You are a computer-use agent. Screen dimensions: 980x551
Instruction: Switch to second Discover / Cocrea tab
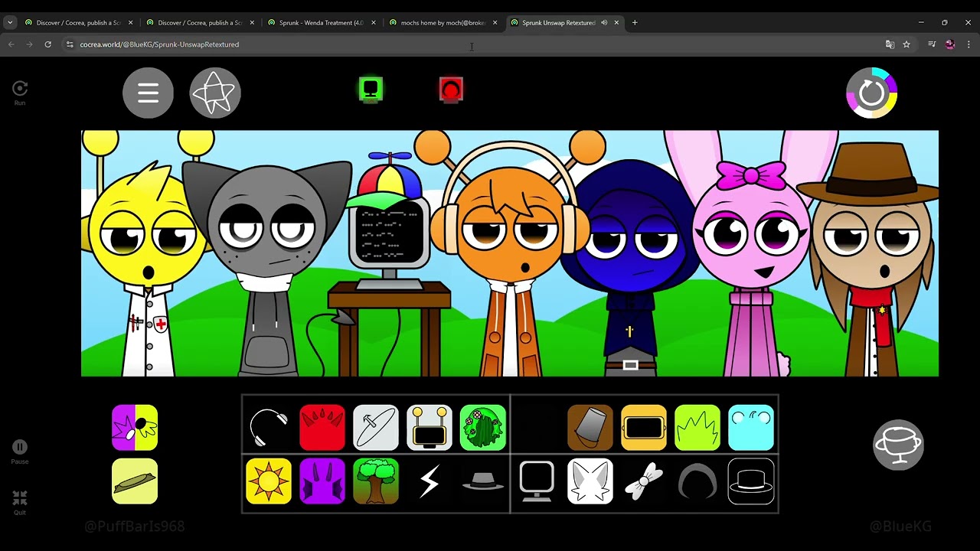[x=201, y=22]
